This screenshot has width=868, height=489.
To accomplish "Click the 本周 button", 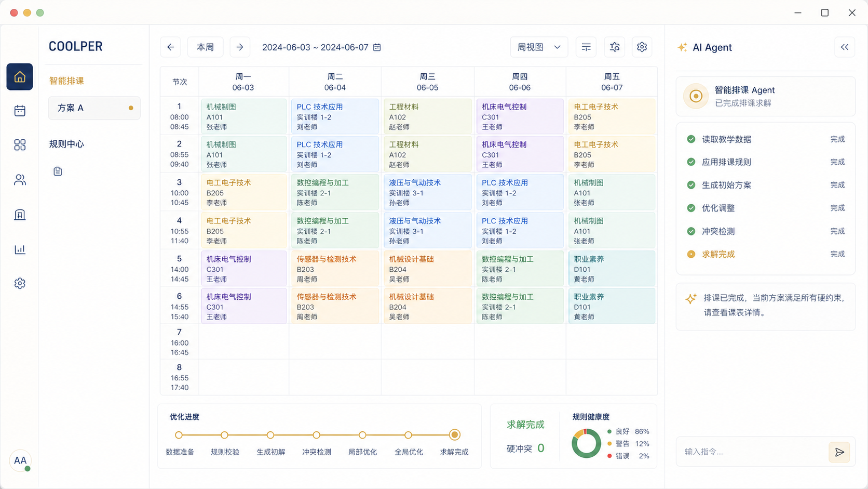I will point(205,47).
